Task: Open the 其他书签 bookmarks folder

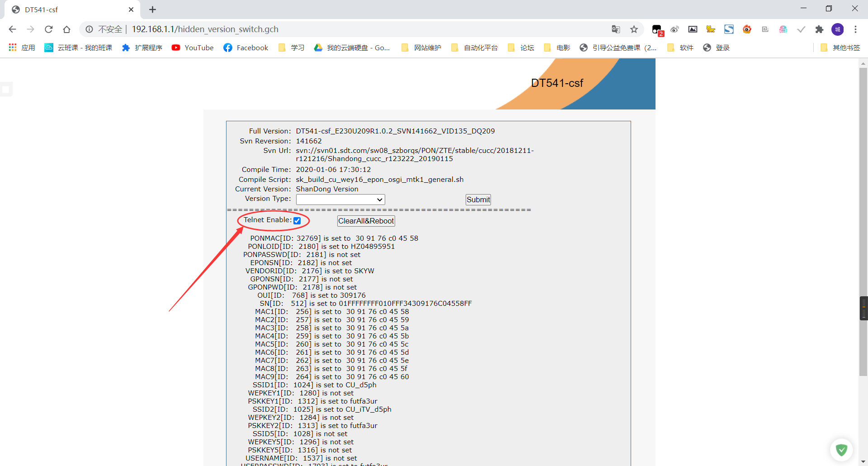Action: pos(840,48)
